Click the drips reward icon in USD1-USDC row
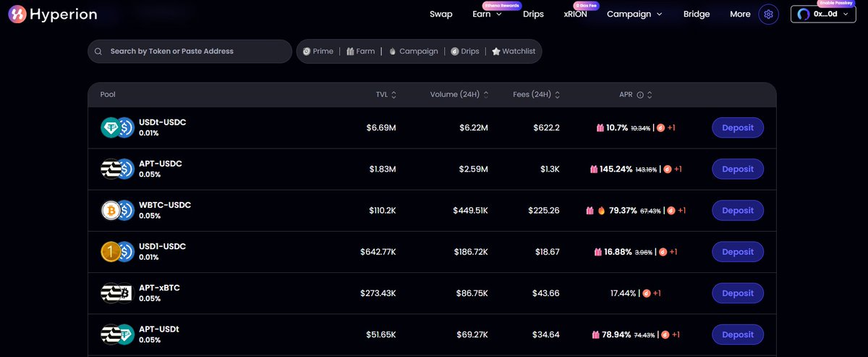This screenshot has width=868, height=357. click(x=663, y=252)
